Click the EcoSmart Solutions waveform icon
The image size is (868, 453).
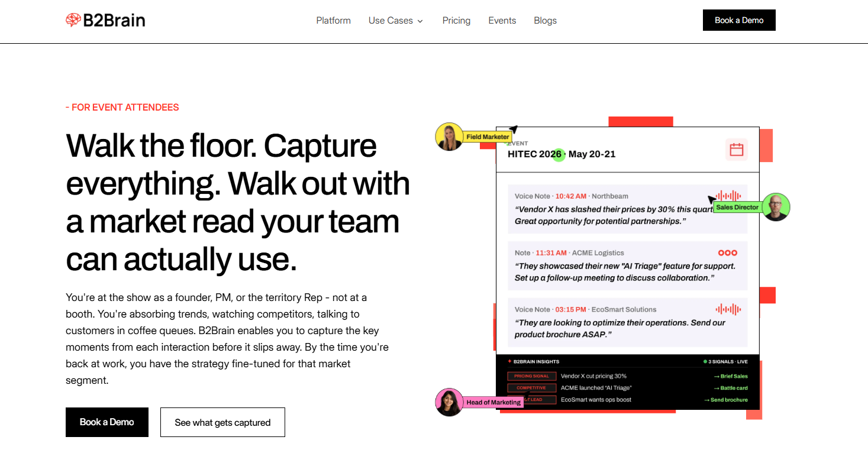coord(728,309)
